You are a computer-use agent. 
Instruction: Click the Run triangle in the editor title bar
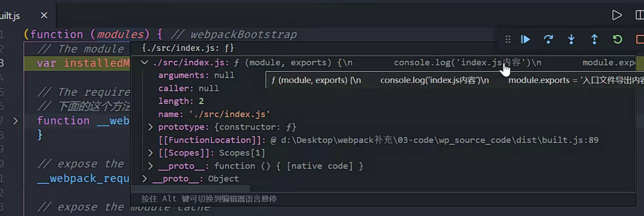pyautogui.click(x=617, y=15)
